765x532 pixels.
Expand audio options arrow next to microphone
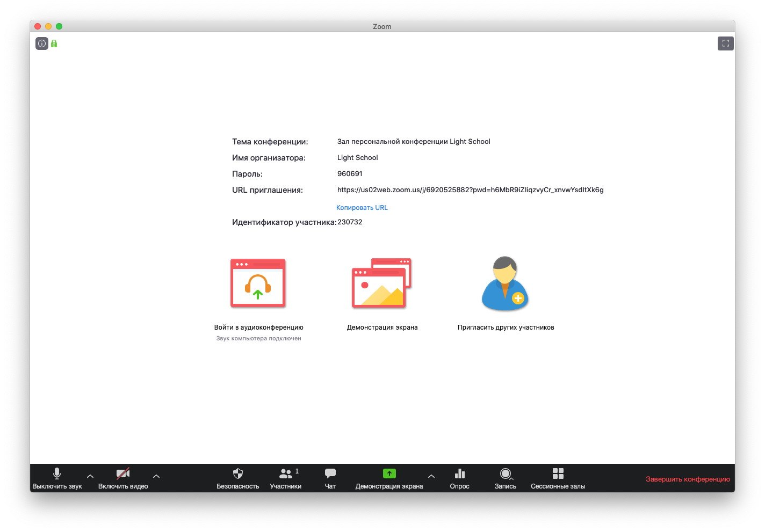point(90,476)
